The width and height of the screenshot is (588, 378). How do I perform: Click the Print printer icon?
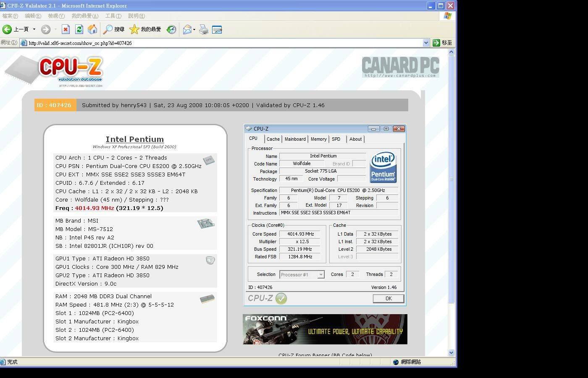click(x=204, y=29)
